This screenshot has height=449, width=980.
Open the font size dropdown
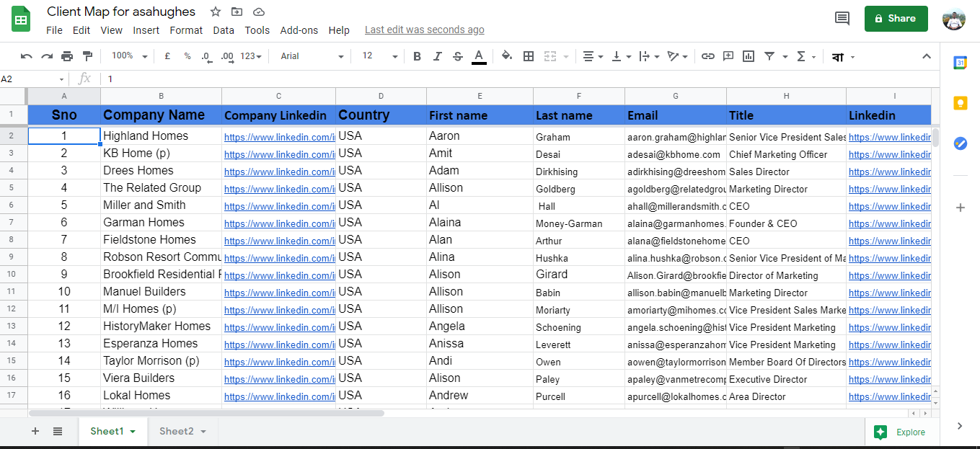pyautogui.click(x=378, y=55)
